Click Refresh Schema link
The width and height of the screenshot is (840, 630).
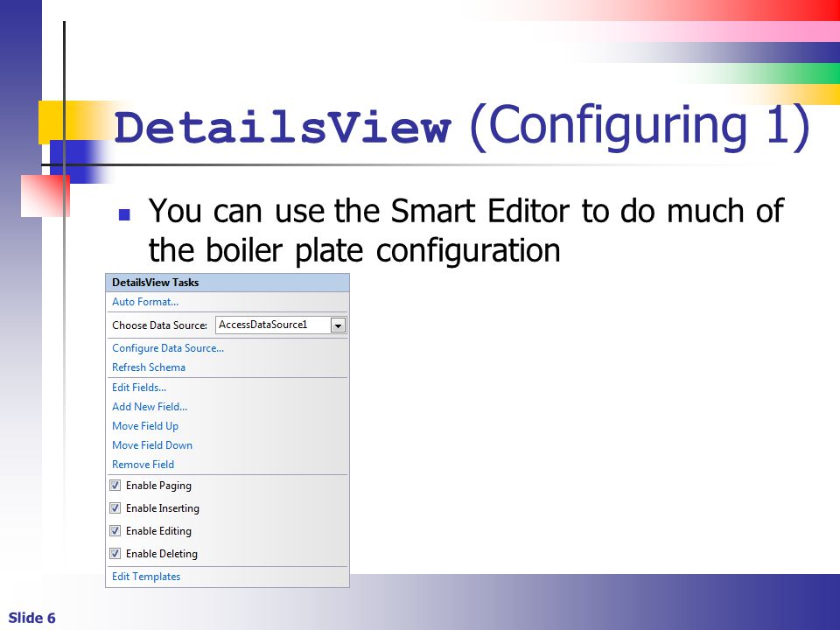coord(149,367)
